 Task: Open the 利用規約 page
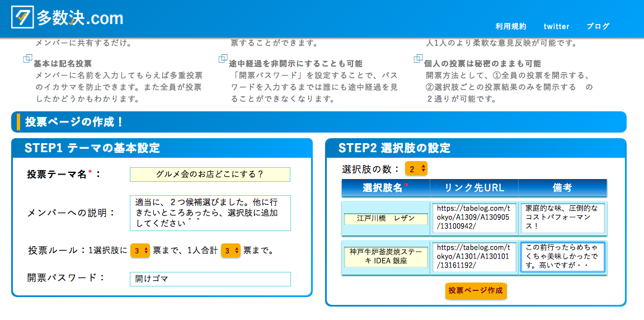pos(510,26)
